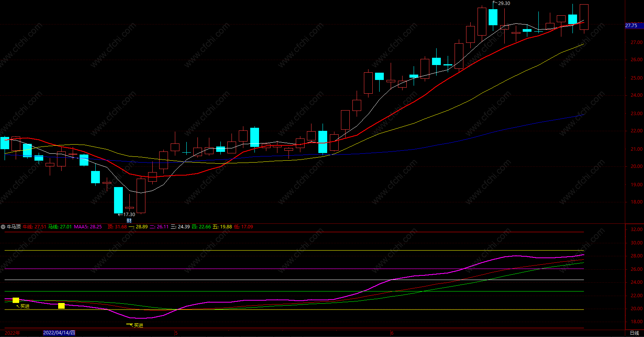Select the MAA5: 28.25 indicator value

coord(88,227)
